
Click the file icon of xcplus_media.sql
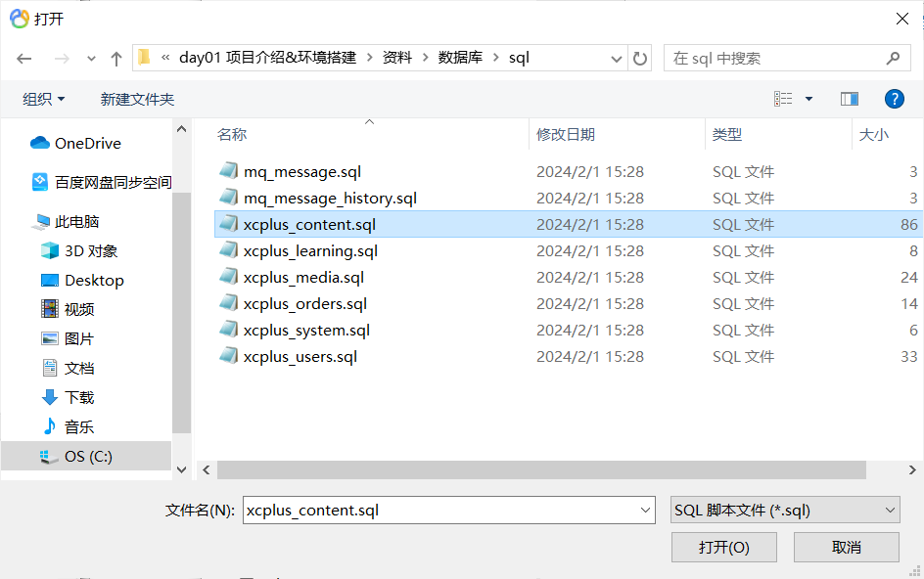pos(229,276)
